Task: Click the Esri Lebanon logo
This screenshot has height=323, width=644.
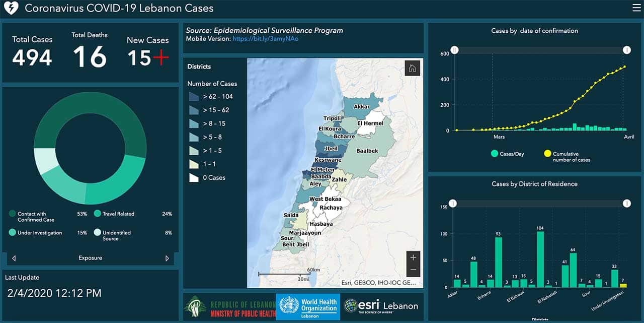Action: pyautogui.click(x=381, y=306)
